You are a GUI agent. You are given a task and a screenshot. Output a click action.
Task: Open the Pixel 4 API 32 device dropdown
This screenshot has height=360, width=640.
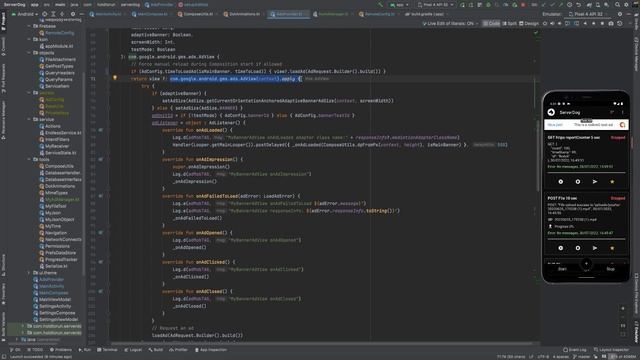pyautogui.click(x=436, y=5)
